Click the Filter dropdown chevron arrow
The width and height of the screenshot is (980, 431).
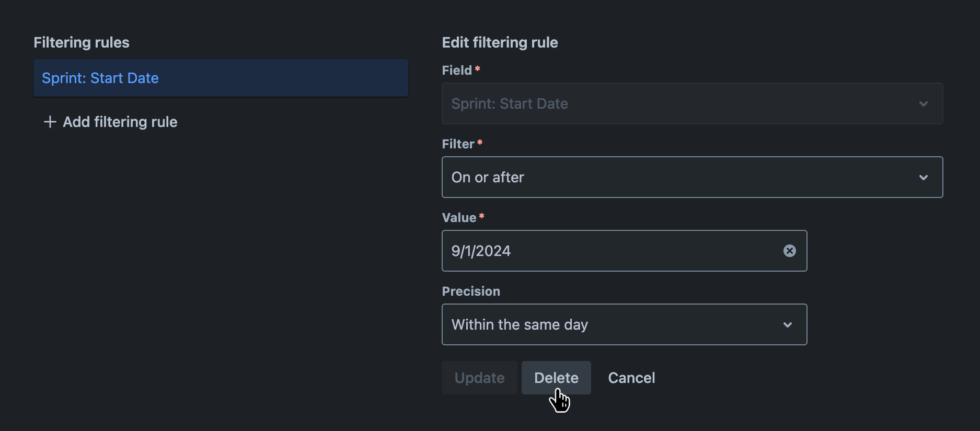(923, 177)
